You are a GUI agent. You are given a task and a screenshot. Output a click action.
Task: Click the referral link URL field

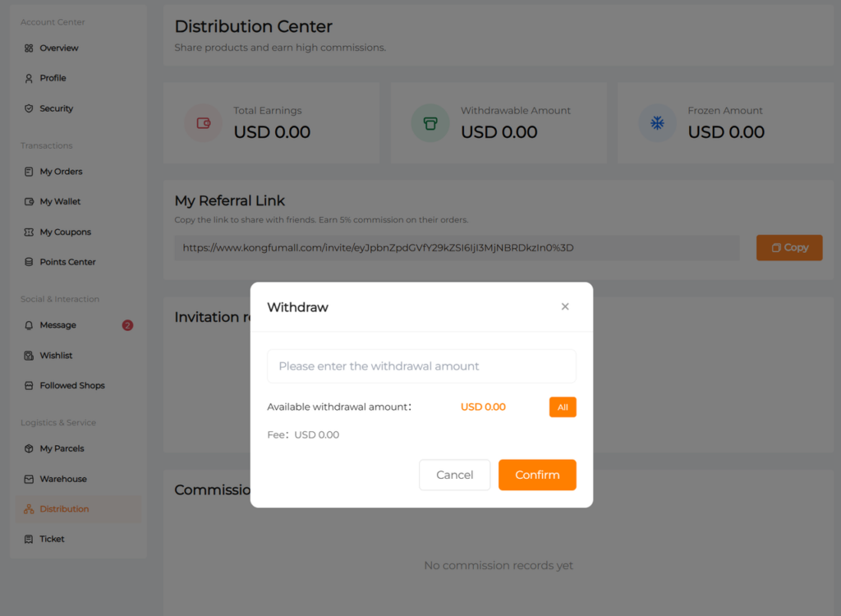point(456,247)
